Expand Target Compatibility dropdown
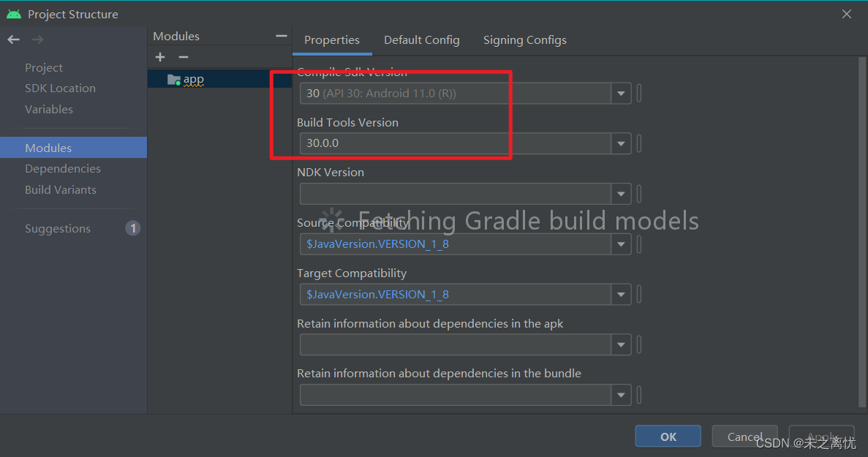The width and height of the screenshot is (868, 457). pyautogui.click(x=621, y=295)
